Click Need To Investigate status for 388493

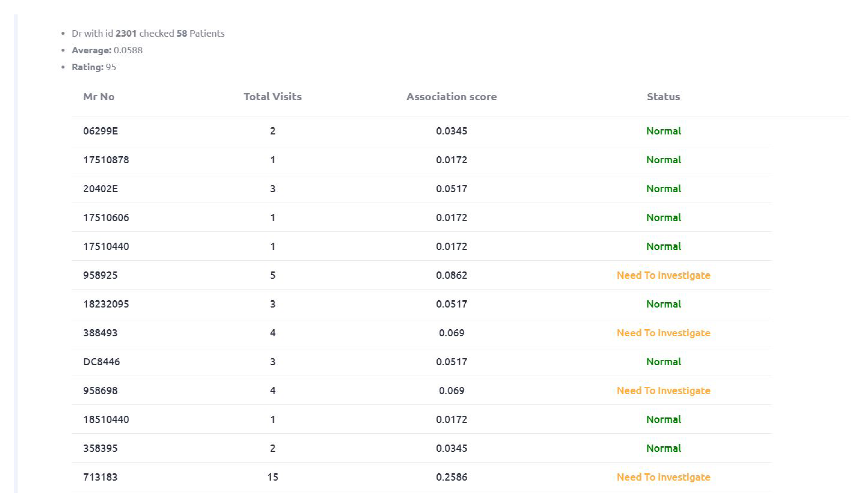[663, 333]
